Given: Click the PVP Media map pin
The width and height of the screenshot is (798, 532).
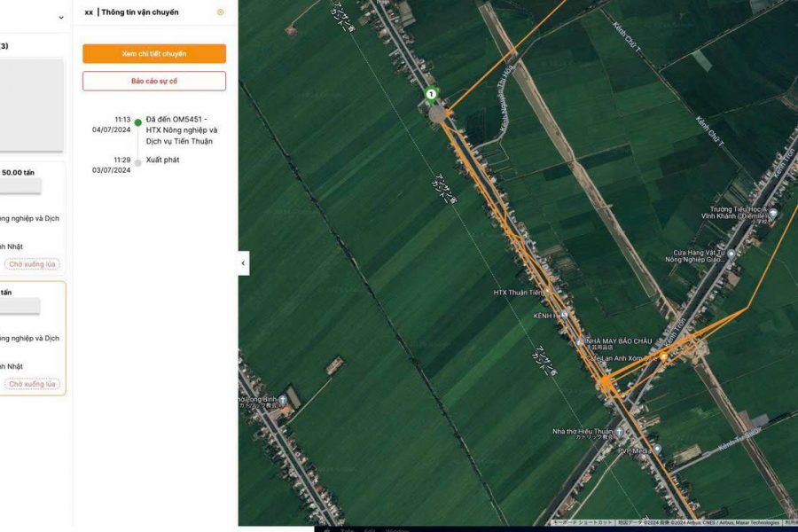Looking at the screenshot, I should tap(656, 450).
